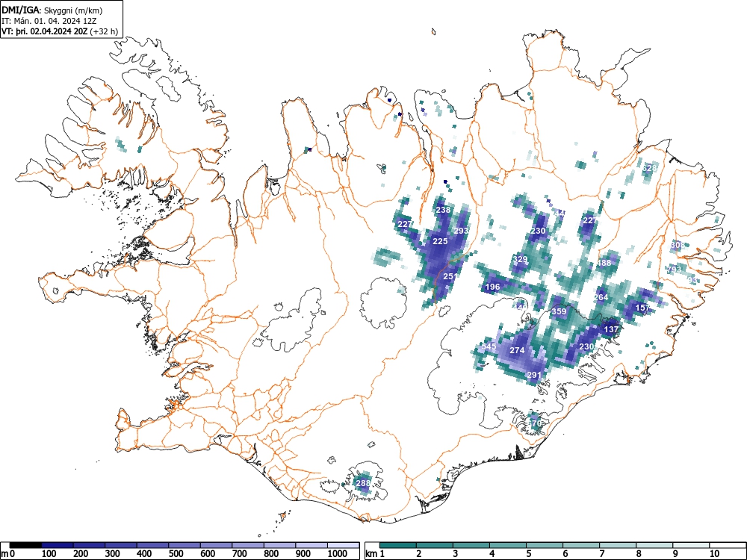Screen dimensions: 747x560
Task: Click the map label 225
Action: [x=440, y=241]
